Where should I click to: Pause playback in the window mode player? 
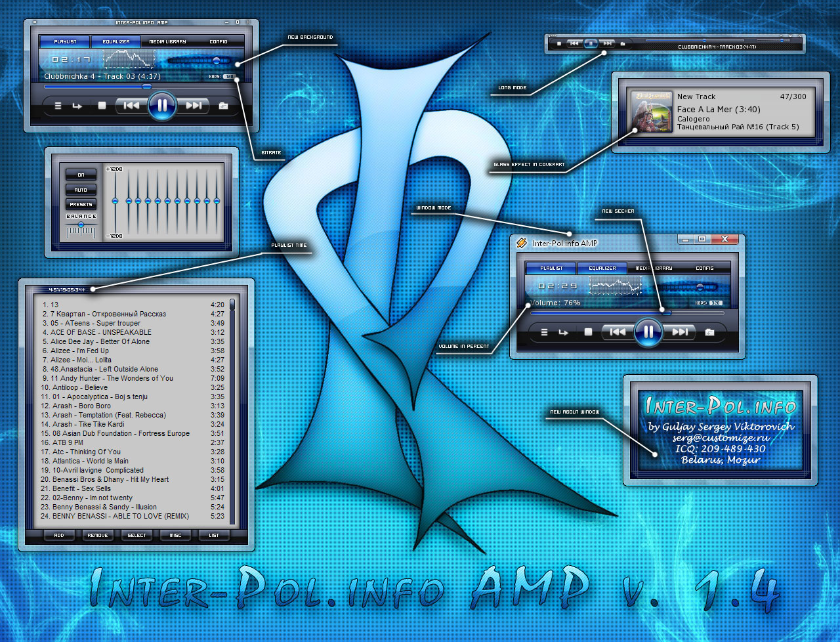click(648, 332)
